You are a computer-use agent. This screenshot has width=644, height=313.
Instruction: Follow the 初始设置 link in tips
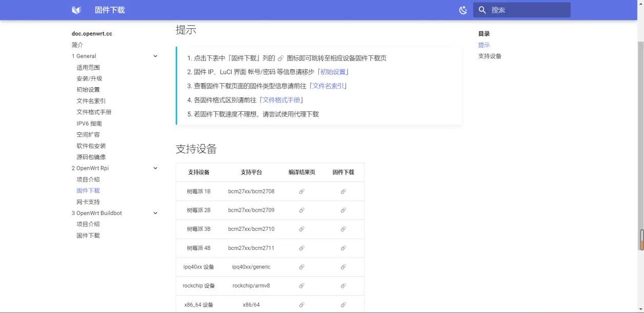click(x=333, y=72)
